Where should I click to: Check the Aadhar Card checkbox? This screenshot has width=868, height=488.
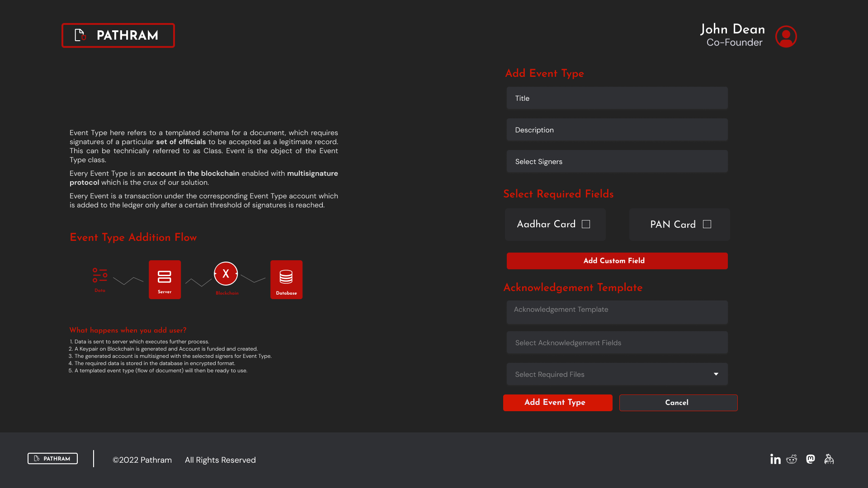pos(586,224)
